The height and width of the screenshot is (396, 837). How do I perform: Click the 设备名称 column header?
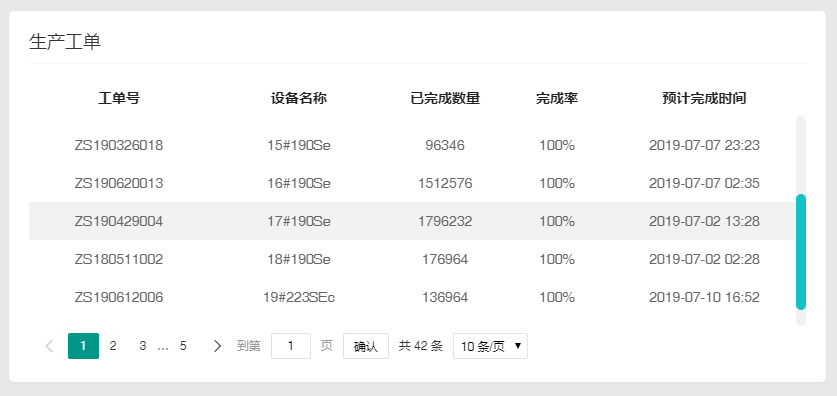pos(299,99)
